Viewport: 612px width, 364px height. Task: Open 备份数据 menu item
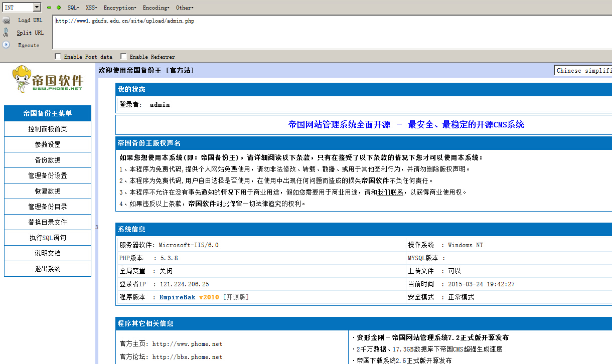[x=48, y=160]
